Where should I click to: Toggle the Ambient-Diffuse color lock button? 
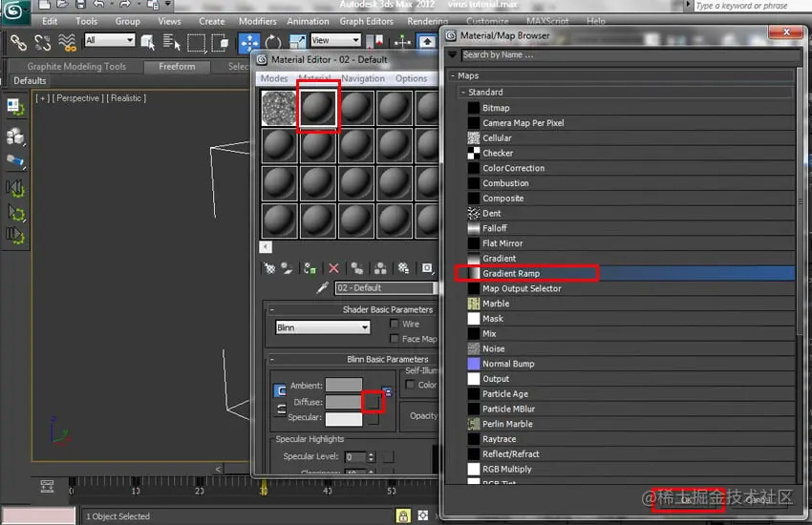pos(280,390)
